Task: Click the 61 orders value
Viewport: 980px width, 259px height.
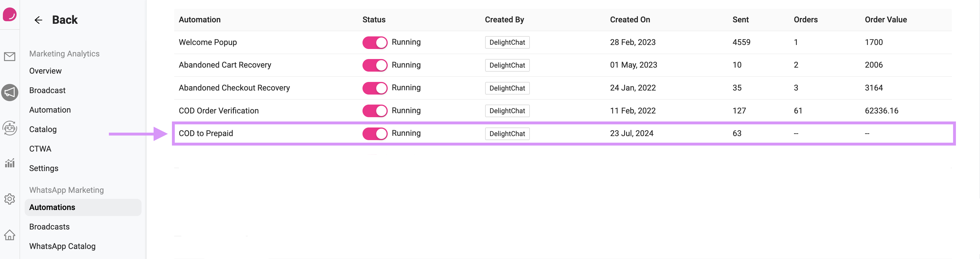Action: [798, 111]
